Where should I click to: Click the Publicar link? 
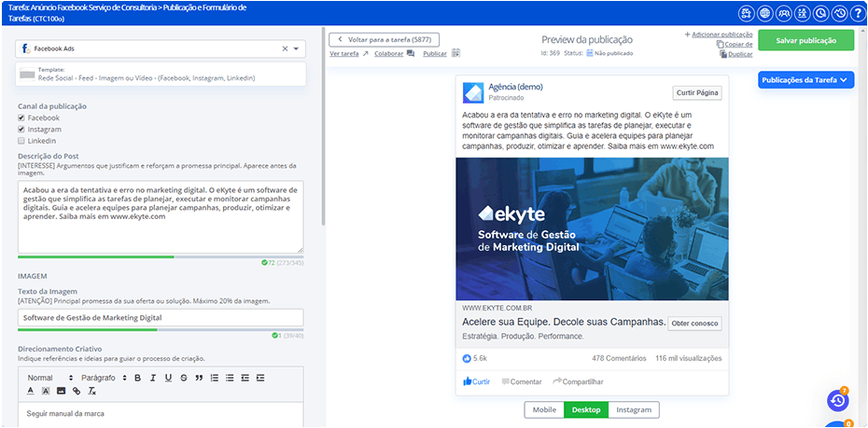pyautogui.click(x=435, y=54)
